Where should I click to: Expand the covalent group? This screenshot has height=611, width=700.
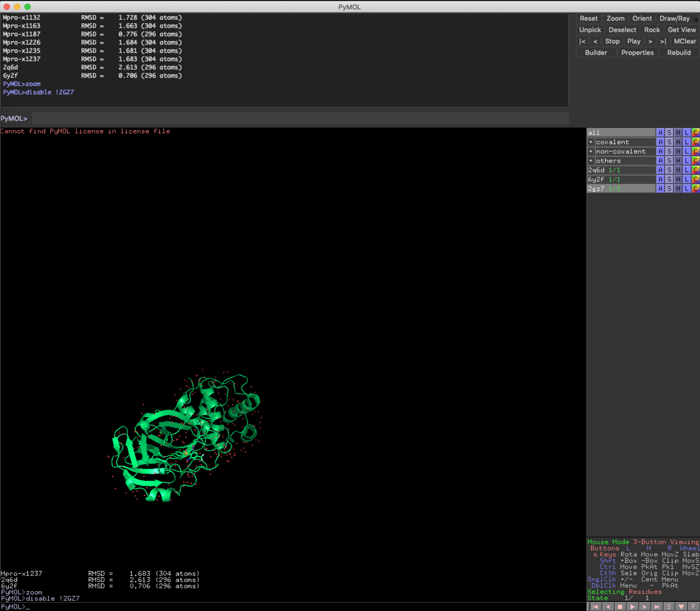590,142
